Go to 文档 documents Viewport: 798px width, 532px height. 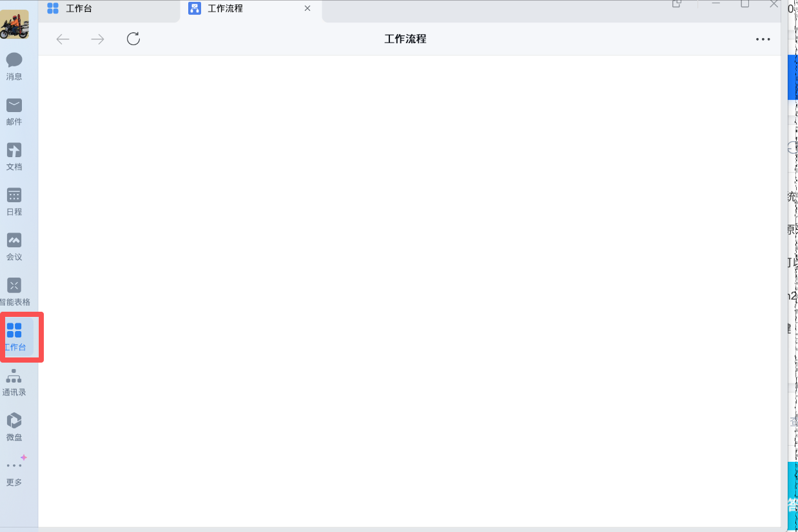click(x=14, y=157)
